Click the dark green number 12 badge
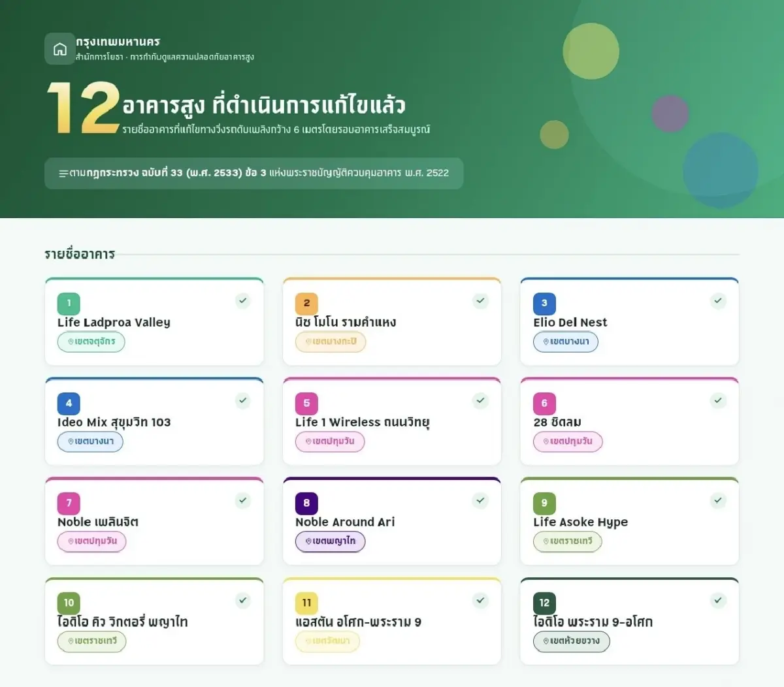This screenshot has width=784, height=687. point(544,603)
